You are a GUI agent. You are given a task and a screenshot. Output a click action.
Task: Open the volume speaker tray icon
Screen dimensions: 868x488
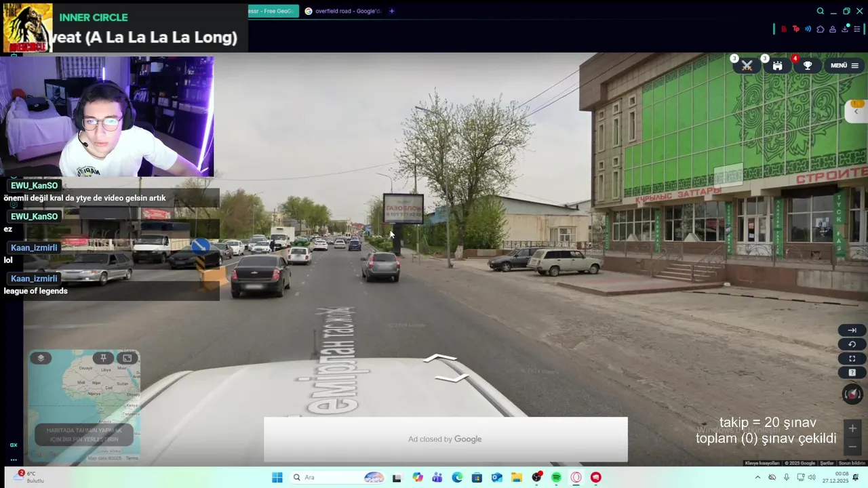[812, 478]
